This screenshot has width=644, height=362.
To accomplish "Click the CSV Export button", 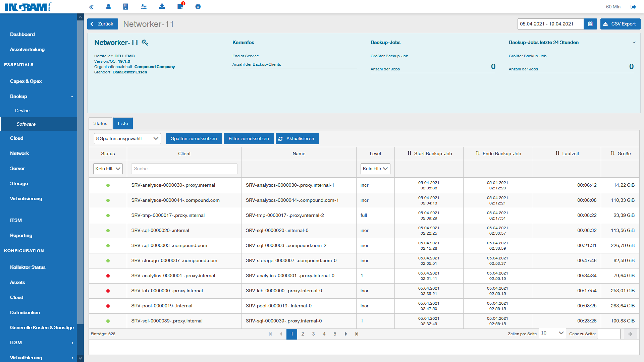I will click(620, 24).
